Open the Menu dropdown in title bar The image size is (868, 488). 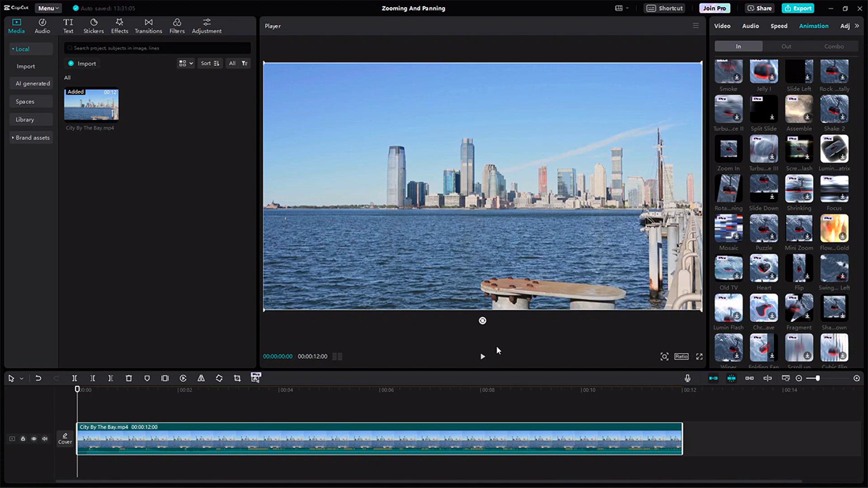pyautogui.click(x=48, y=8)
